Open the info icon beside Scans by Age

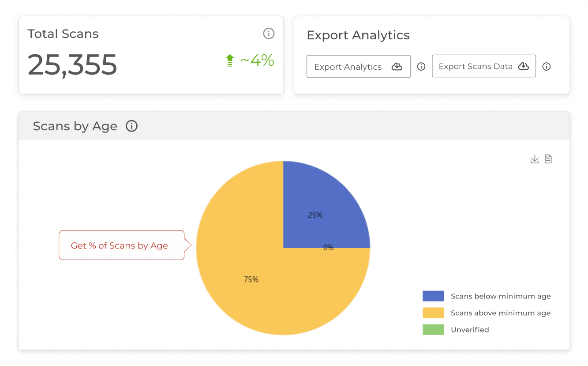131,126
